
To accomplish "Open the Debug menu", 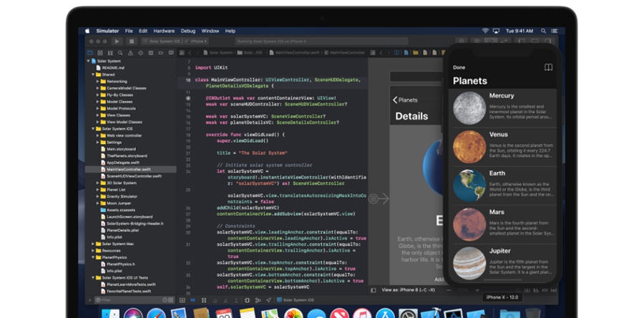I will (x=188, y=31).
